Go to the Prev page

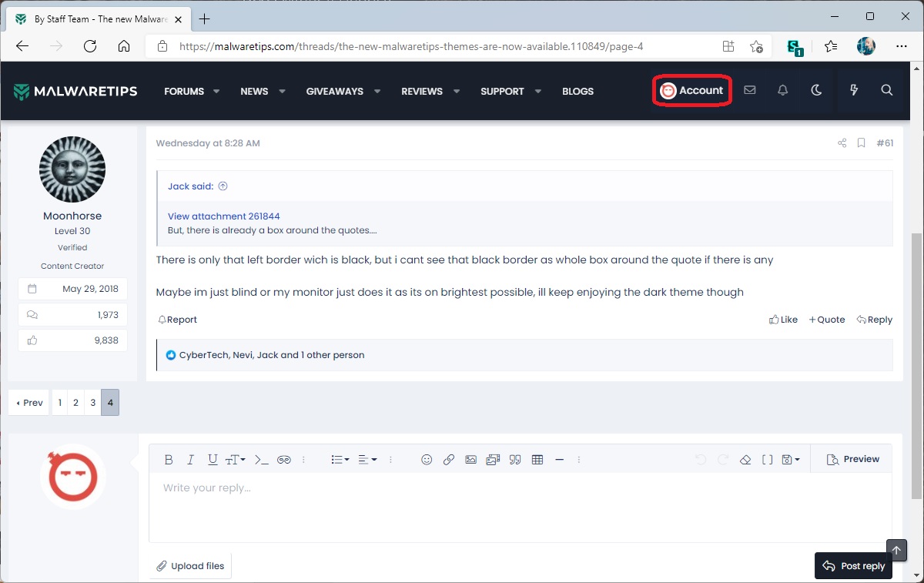click(30, 403)
